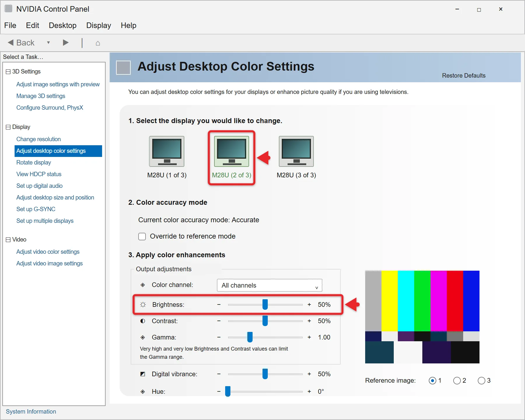This screenshot has width=525, height=420.
Task: Open the Display menu
Action: tap(99, 25)
